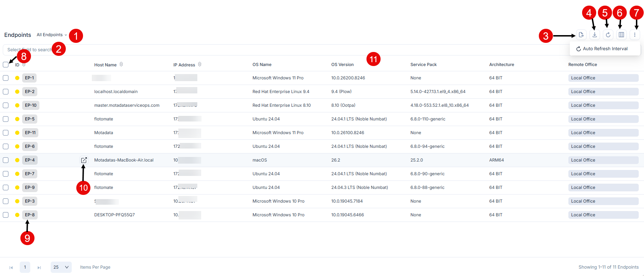Check the EP-3 row checkbox
The height and width of the screenshot is (276, 644).
click(6, 201)
